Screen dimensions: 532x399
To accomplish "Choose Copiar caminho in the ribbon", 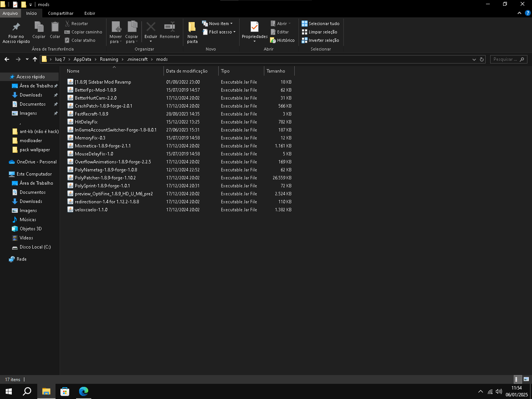I will coord(83,32).
